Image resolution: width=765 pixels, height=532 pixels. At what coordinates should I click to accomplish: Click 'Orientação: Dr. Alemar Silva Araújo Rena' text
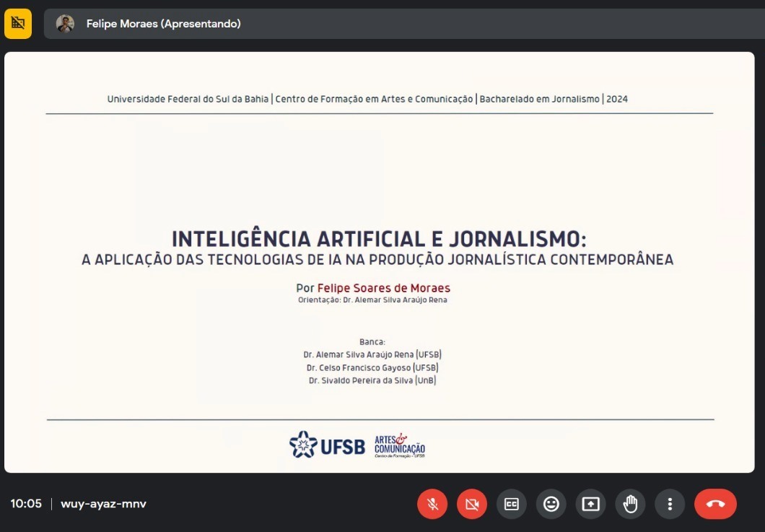[372, 300]
